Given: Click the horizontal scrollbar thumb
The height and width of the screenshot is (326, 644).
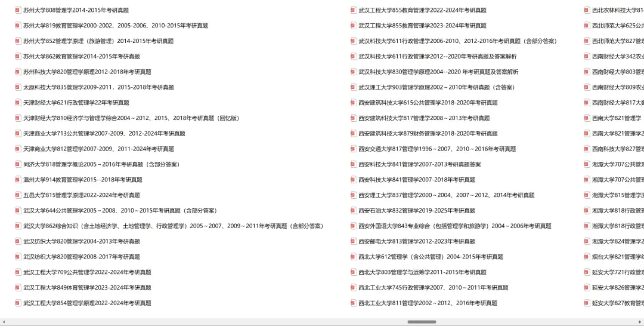Looking at the screenshot, I should [422, 322].
